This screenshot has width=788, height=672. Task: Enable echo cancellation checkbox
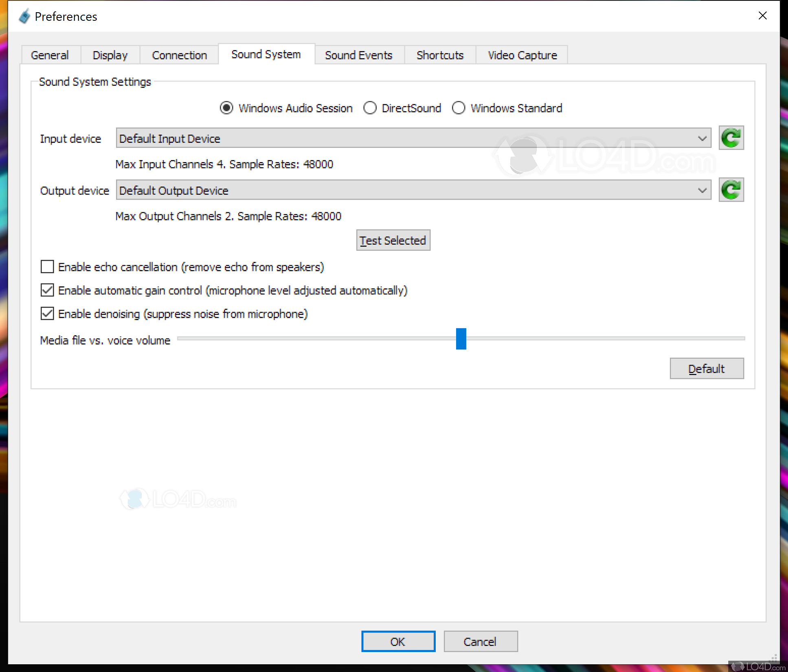click(47, 267)
